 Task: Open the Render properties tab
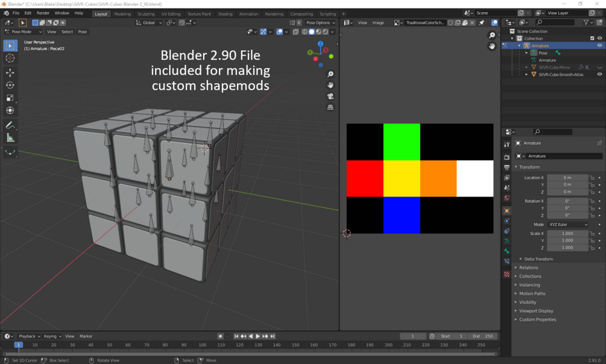click(507, 157)
